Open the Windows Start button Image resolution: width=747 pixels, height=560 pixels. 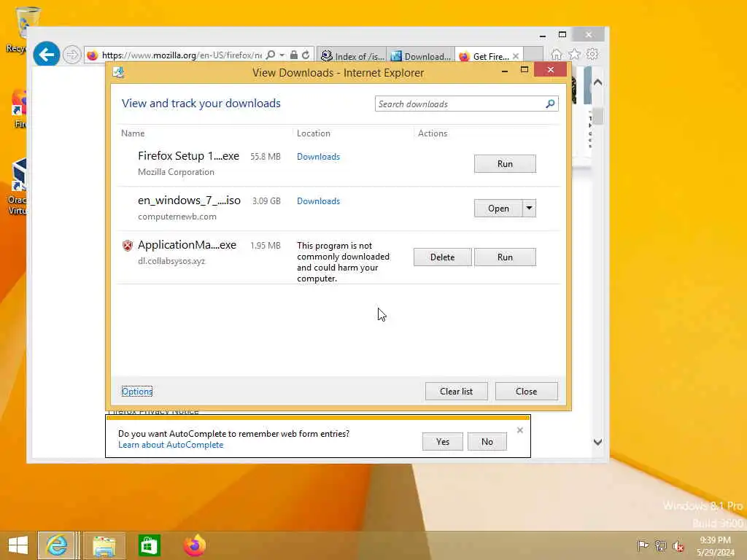coord(18,545)
